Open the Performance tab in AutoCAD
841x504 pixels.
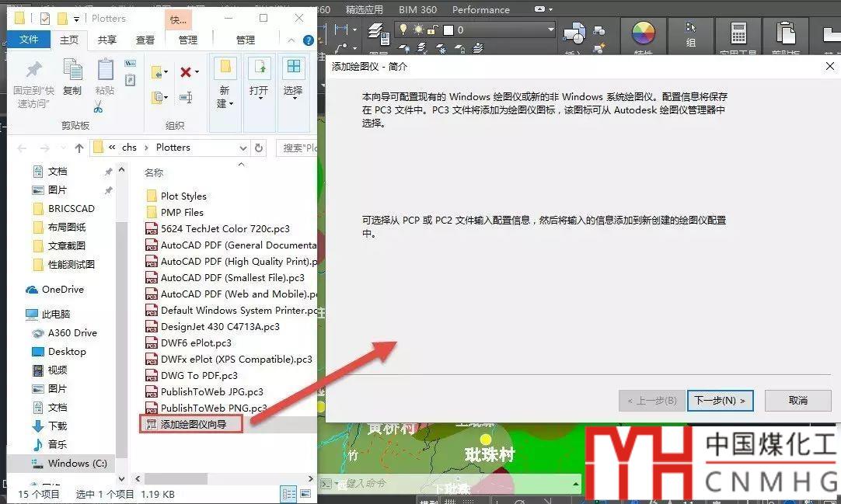point(481,9)
